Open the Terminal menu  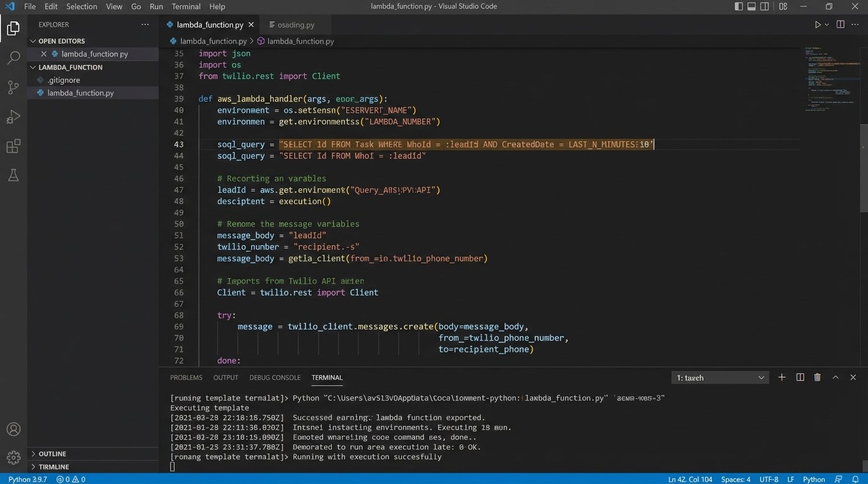click(x=186, y=6)
